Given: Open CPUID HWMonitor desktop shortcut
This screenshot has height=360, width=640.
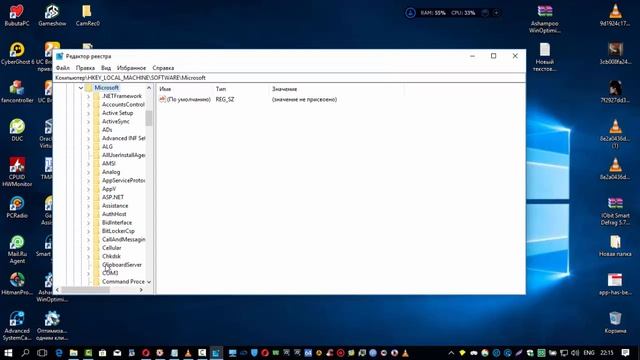Looking at the screenshot, I should [17, 172].
